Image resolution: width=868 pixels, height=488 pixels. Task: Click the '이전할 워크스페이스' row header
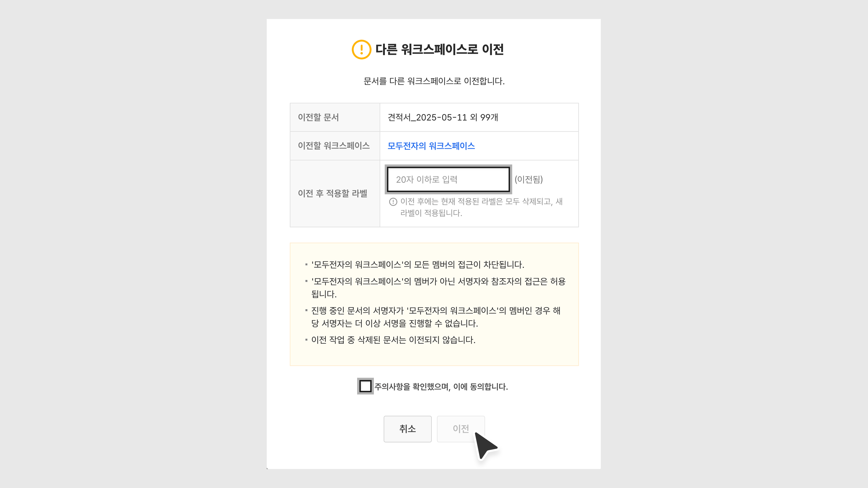click(334, 146)
